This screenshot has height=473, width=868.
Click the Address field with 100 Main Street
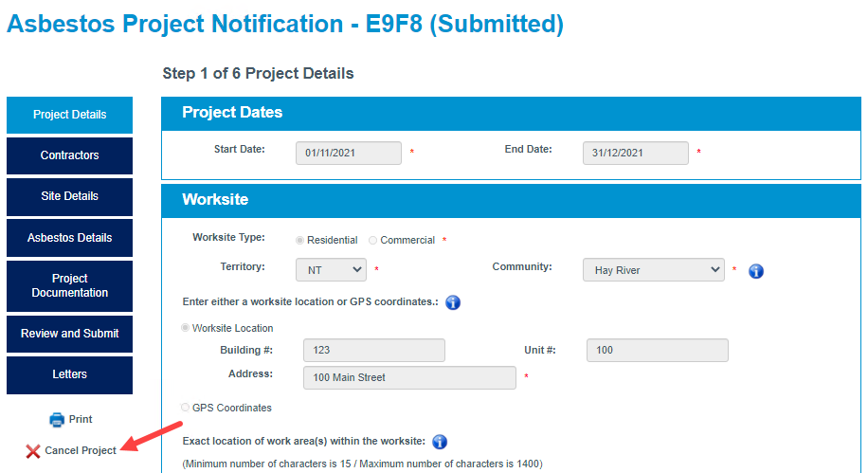point(409,377)
